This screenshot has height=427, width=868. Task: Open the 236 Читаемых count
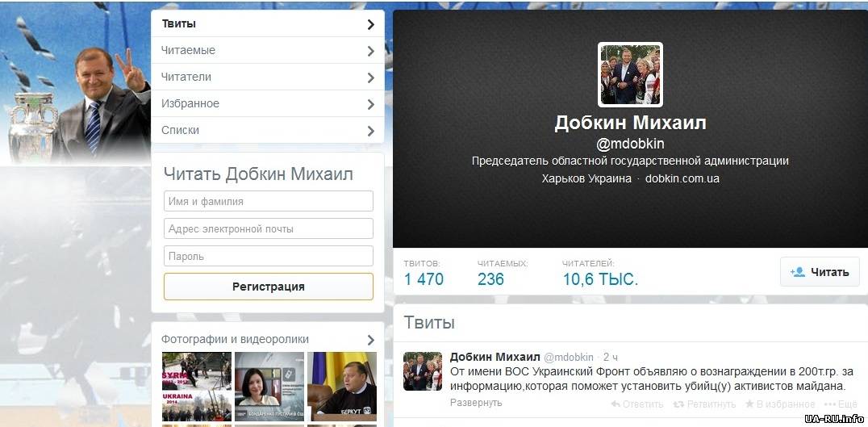(x=490, y=279)
